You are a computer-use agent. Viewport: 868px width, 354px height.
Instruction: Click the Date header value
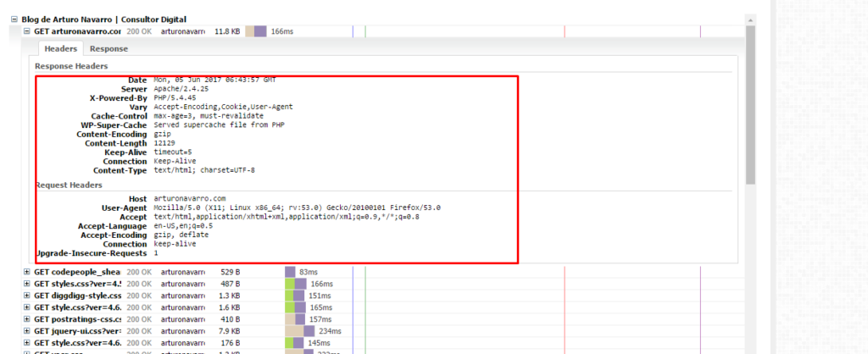click(214, 80)
